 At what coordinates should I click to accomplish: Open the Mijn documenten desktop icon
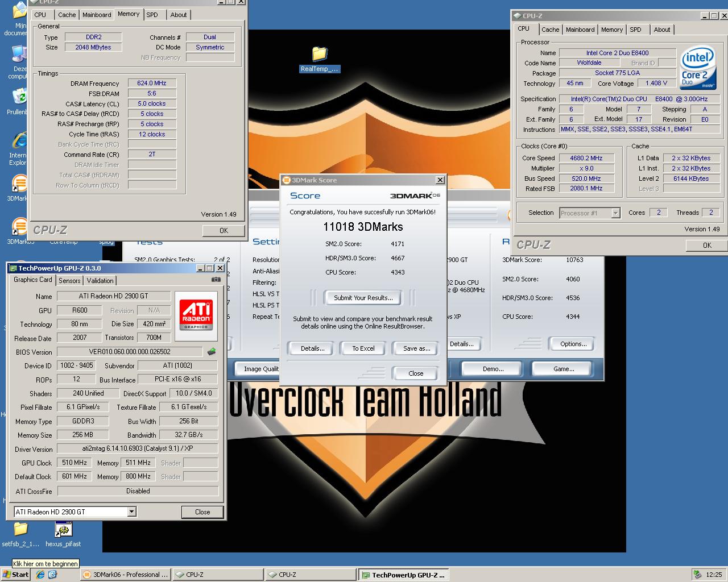click(x=19, y=17)
